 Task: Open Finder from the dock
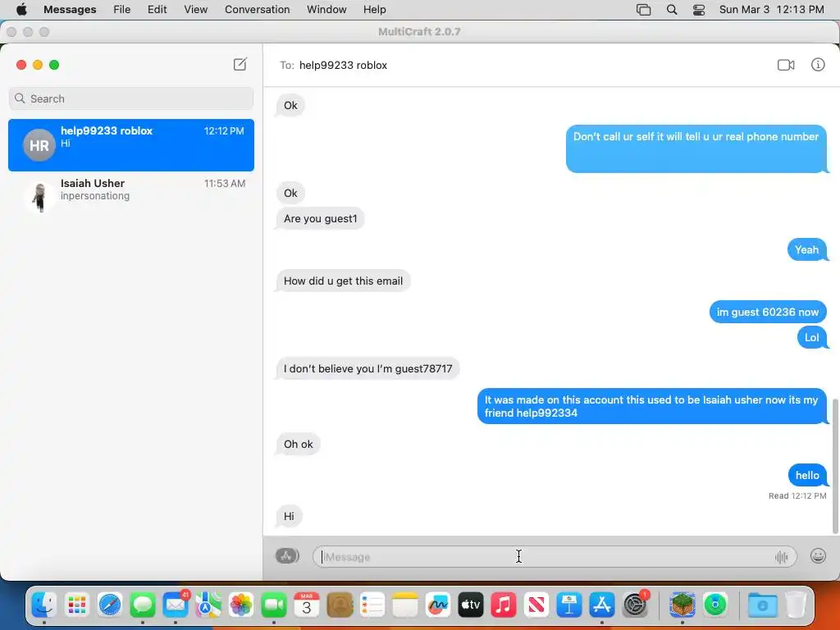pos(44,605)
